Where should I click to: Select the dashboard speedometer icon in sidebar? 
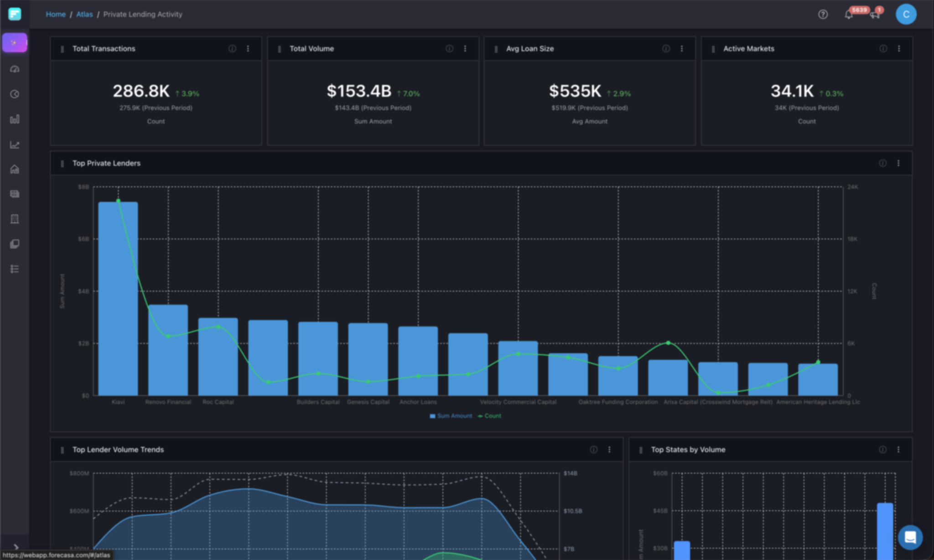point(15,69)
